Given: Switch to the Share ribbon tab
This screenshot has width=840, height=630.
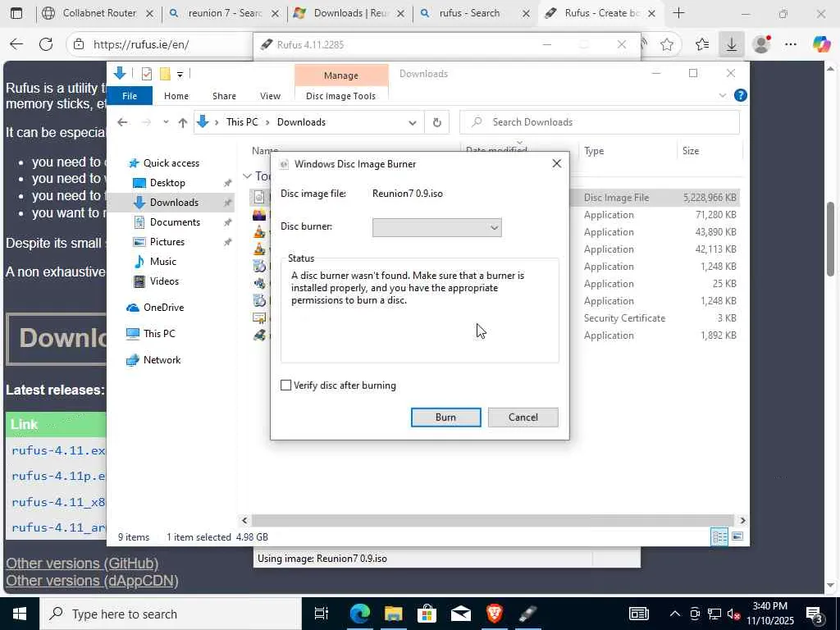Looking at the screenshot, I should coord(224,96).
